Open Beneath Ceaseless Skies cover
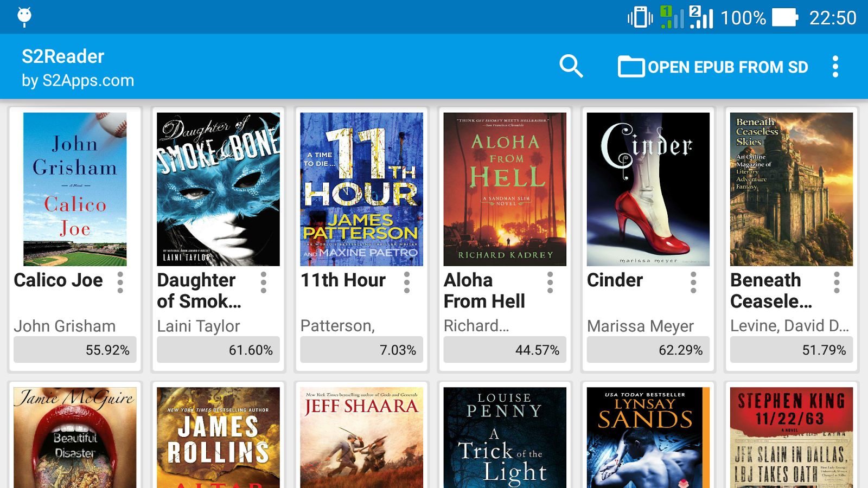868x488 pixels. 792,189
